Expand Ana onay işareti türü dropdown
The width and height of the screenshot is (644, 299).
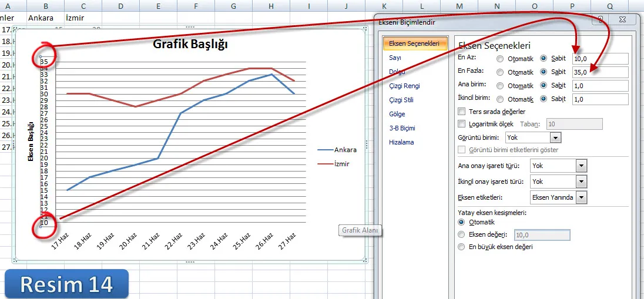coord(581,166)
